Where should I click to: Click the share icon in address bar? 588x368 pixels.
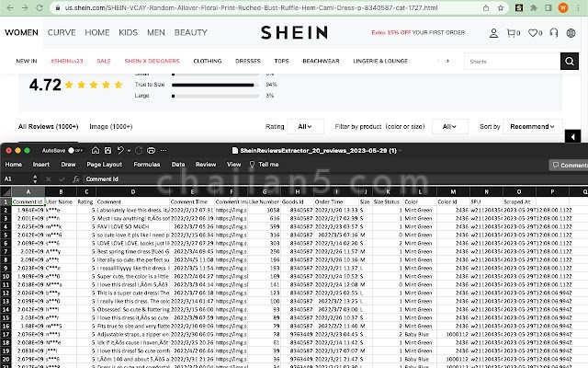pyautogui.click(x=486, y=8)
